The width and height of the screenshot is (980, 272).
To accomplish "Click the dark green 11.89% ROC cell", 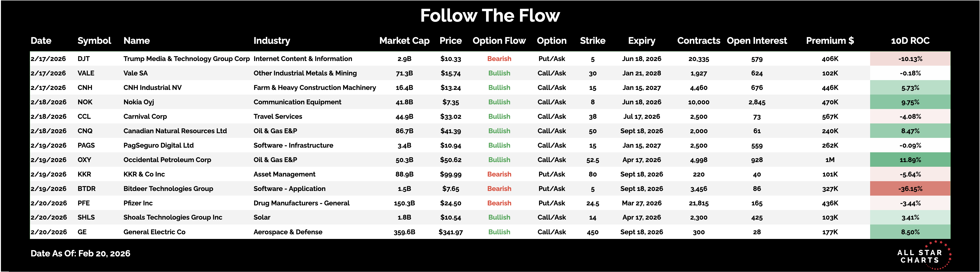I will 910,160.
